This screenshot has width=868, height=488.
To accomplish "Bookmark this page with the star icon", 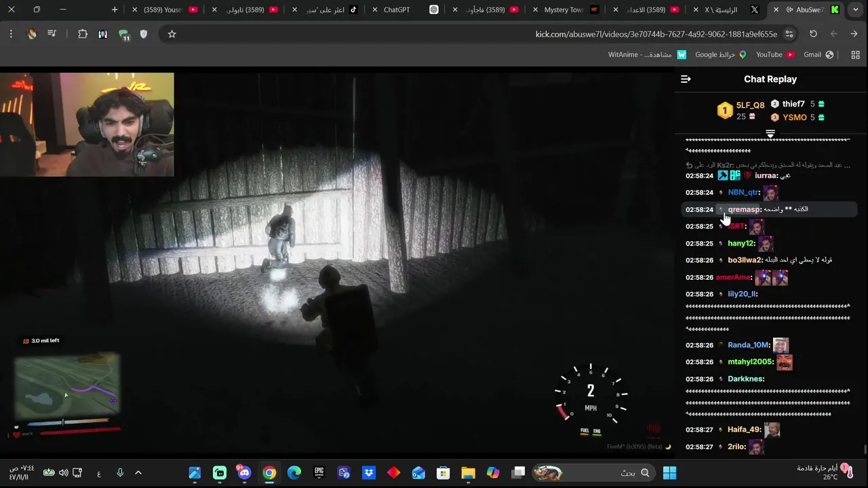I will pyautogui.click(x=172, y=34).
